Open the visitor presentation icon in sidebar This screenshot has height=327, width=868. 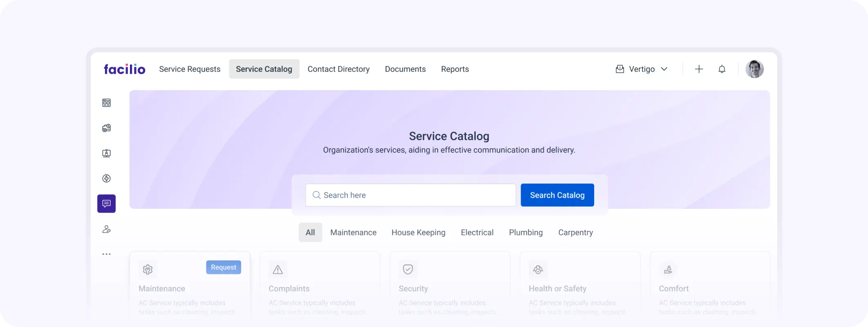point(106,153)
